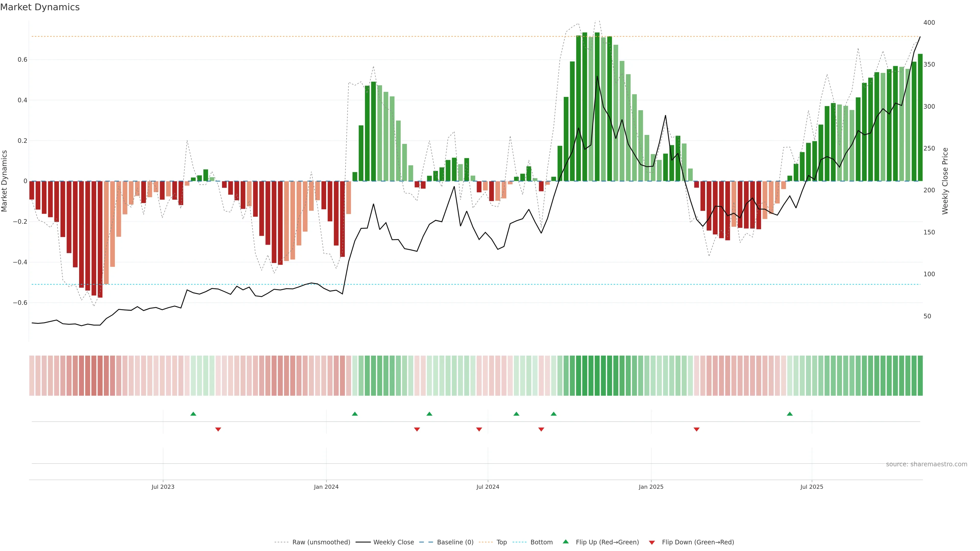980x551 pixels.
Task: Toggle the Top legend entry
Action: (501, 542)
